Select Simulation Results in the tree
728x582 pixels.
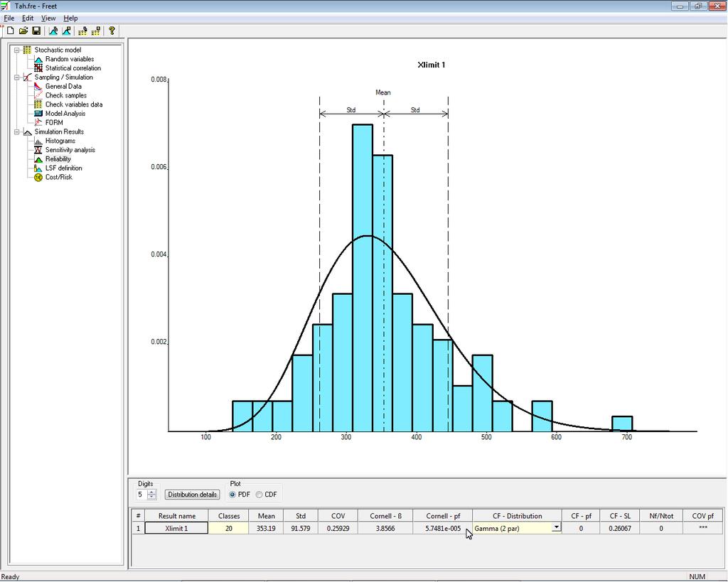coord(59,131)
